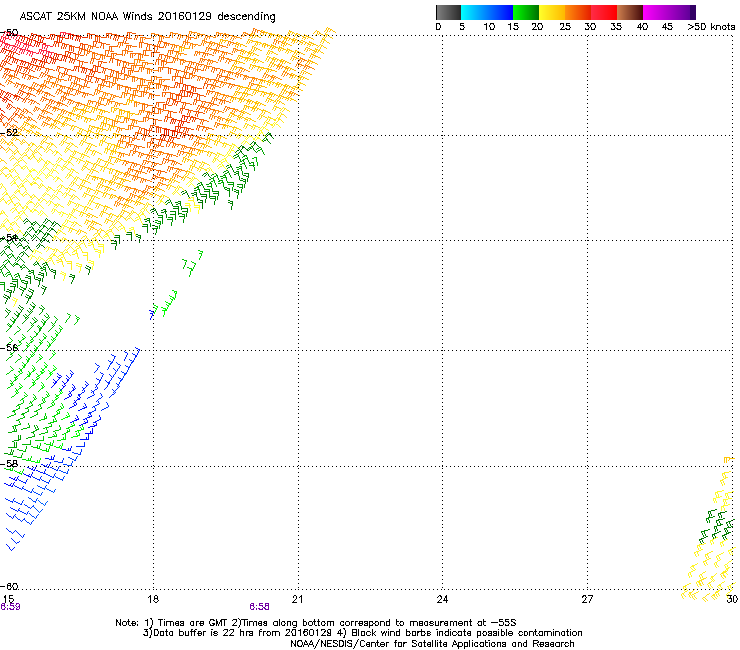Viewport: 740px width, 650px height.
Task: Click the ASCAT 25KM NOAA Winds title text
Action: 147,16
